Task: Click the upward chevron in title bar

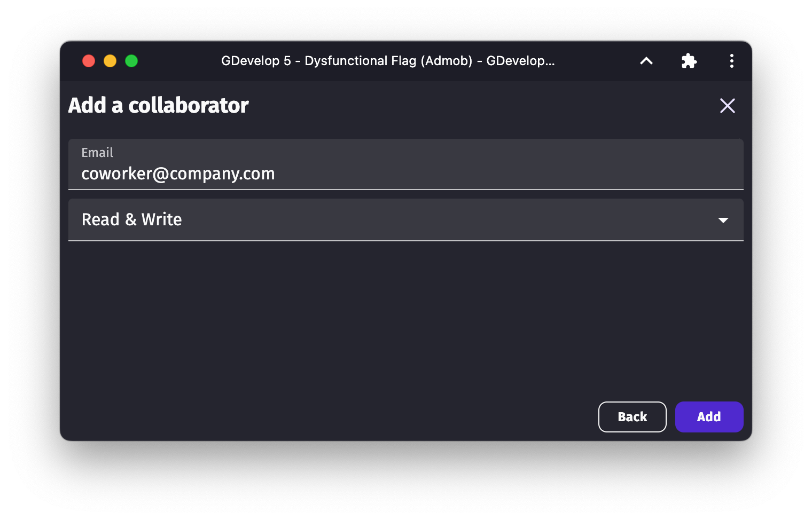Action: [x=646, y=61]
